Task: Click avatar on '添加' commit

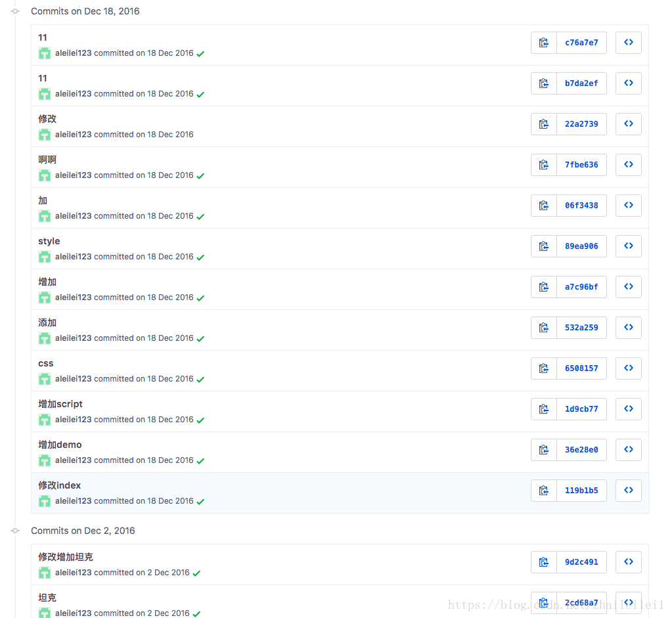Action: click(45, 338)
